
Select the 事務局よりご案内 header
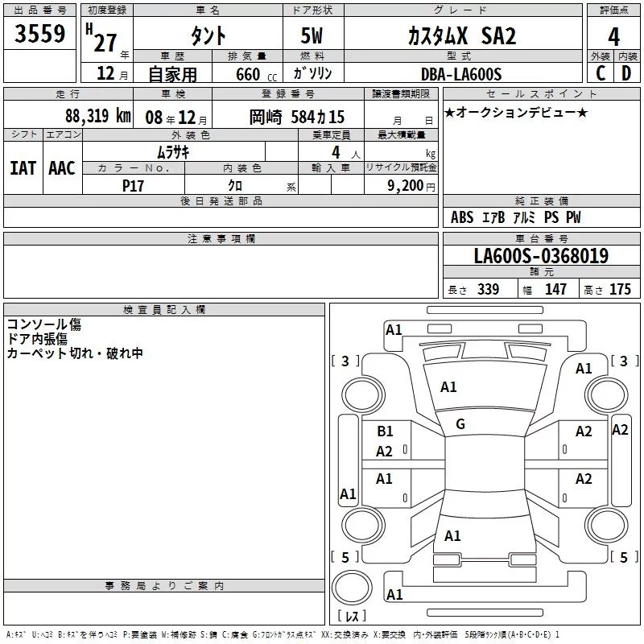[x=164, y=586]
